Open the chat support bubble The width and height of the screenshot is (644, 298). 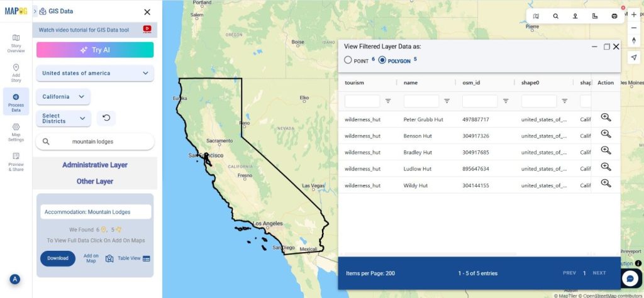point(630,278)
